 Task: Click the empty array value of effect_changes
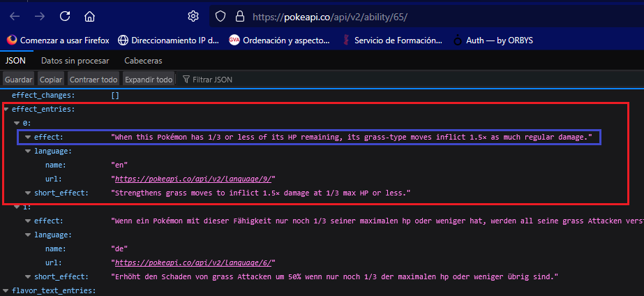point(115,96)
